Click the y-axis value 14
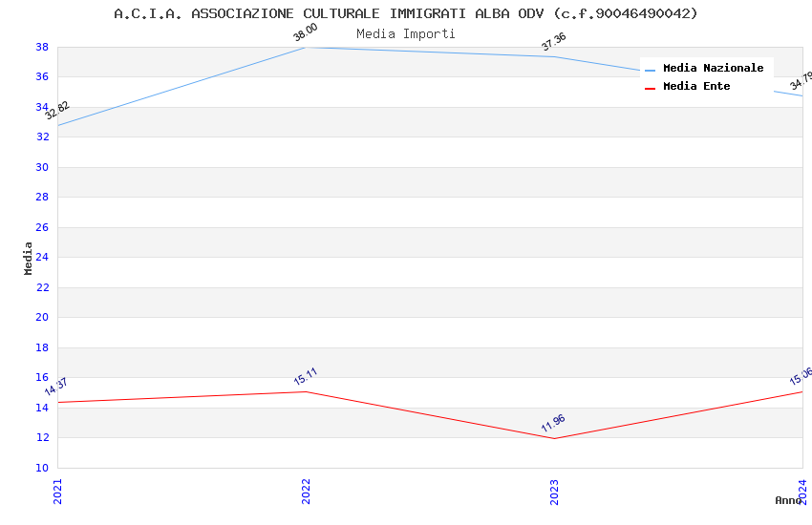 [x=42, y=408]
